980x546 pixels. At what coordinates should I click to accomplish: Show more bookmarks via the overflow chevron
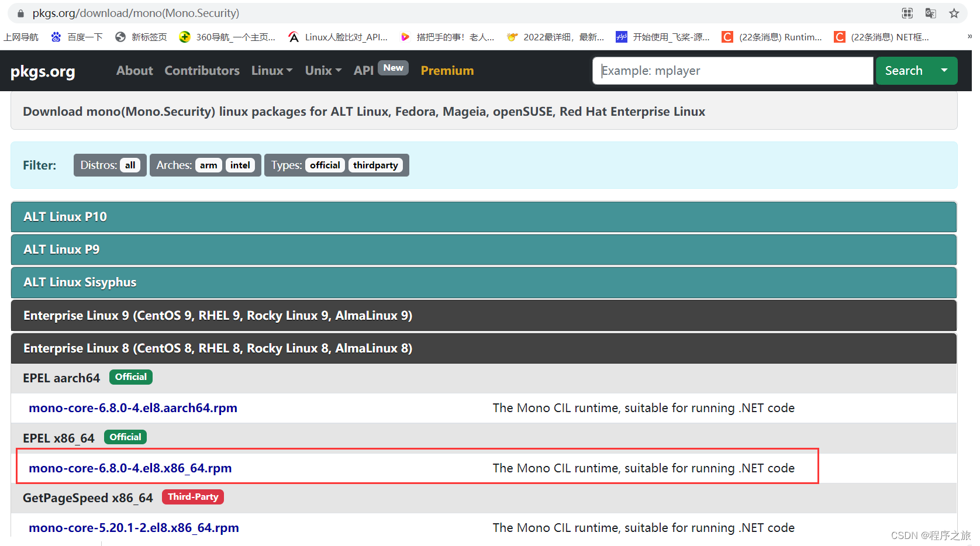click(969, 37)
